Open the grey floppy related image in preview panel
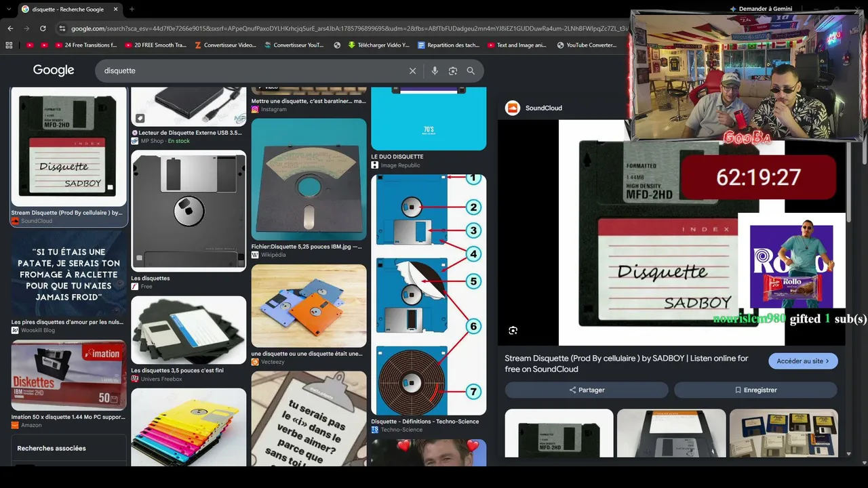Screen dimensions: 868x488 671,433
